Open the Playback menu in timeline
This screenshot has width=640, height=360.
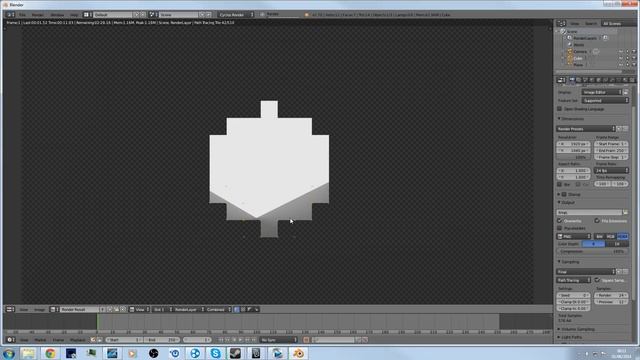coord(77,340)
